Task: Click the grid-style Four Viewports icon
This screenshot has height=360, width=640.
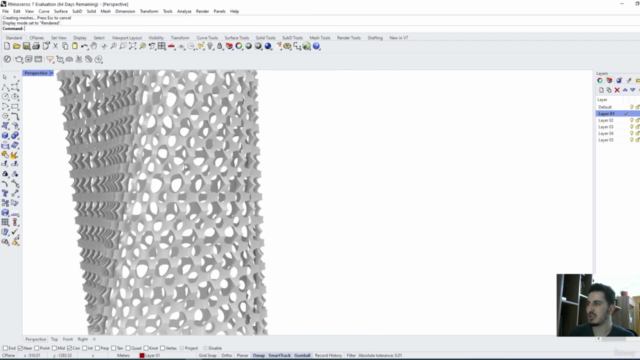Action: click(x=162, y=46)
